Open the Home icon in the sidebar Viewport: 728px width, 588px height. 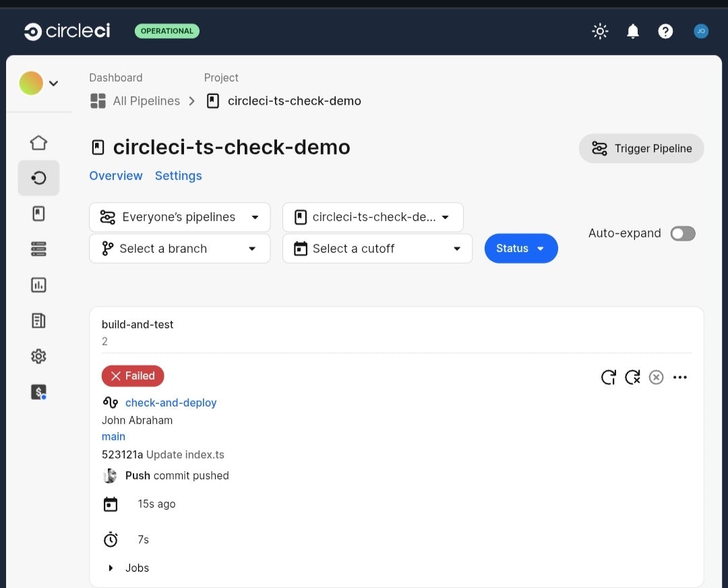coord(38,142)
